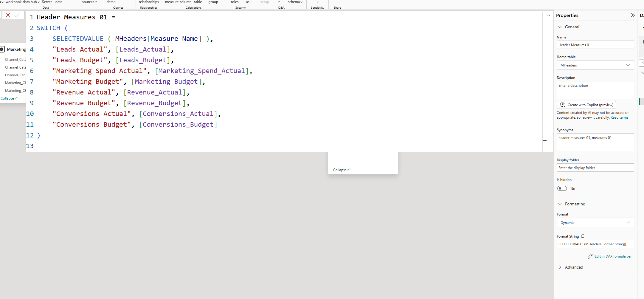Screen dimensions: 644x299
Task: Click the Format String field with SELECTEDVALUE expression
Action: [x=595, y=244]
